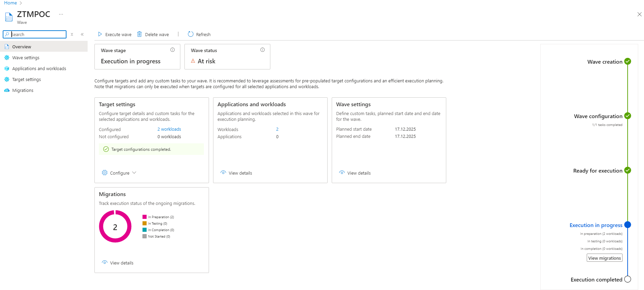Open the 2 workloads configured link
The width and height of the screenshot is (644, 290).
click(169, 129)
